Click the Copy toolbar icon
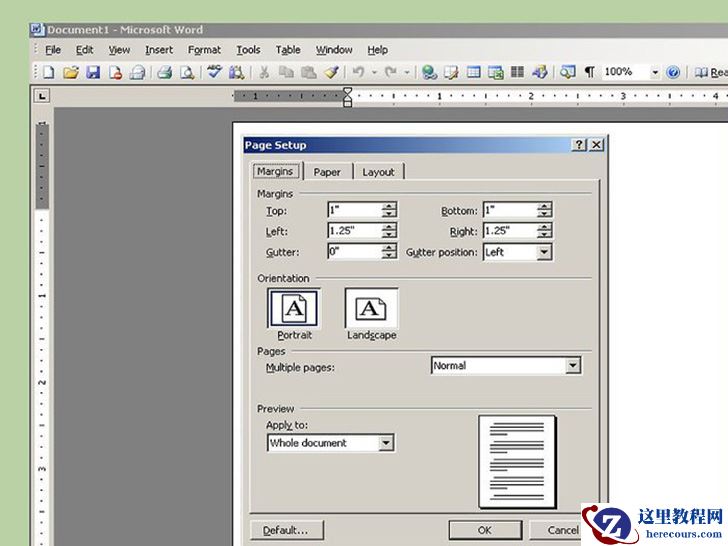 point(286,72)
